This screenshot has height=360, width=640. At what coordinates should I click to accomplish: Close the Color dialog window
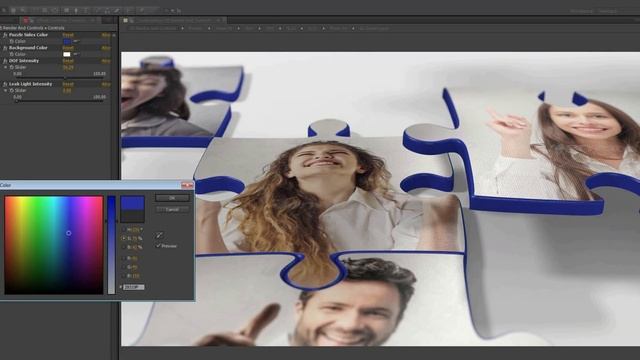(x=187, y=185)
